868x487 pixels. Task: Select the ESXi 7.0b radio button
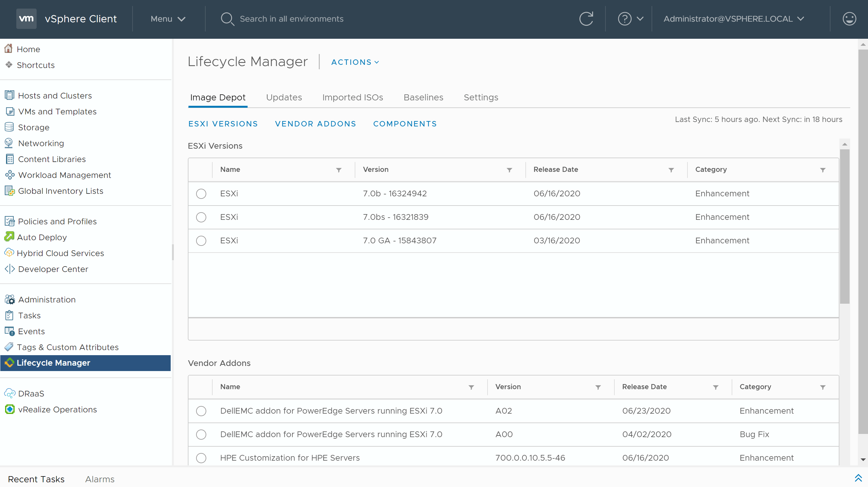tap(201, 193)
